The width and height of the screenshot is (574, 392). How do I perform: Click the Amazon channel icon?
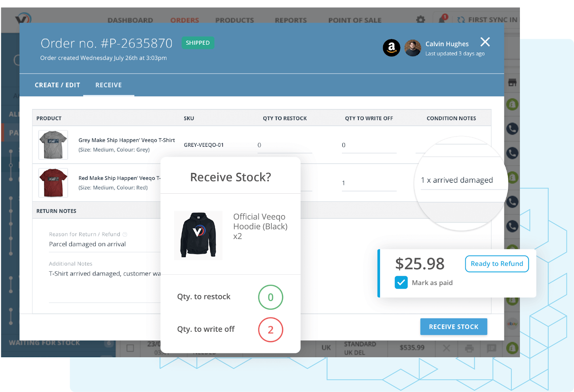pos(391,48)
